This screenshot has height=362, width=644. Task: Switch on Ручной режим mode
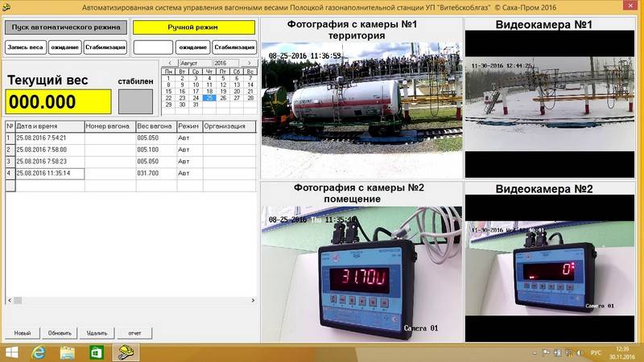(x=193, y=27)
